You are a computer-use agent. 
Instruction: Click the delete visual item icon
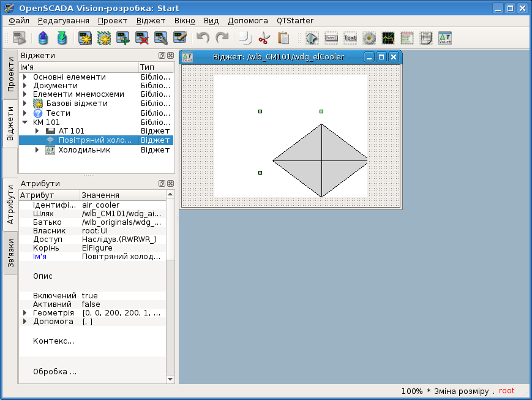(142, 38)
